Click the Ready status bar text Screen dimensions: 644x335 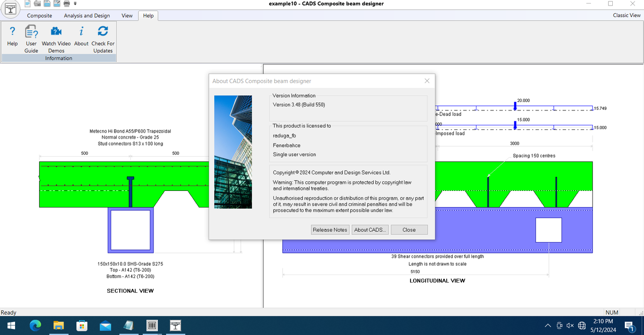click(x=9, y=313)
